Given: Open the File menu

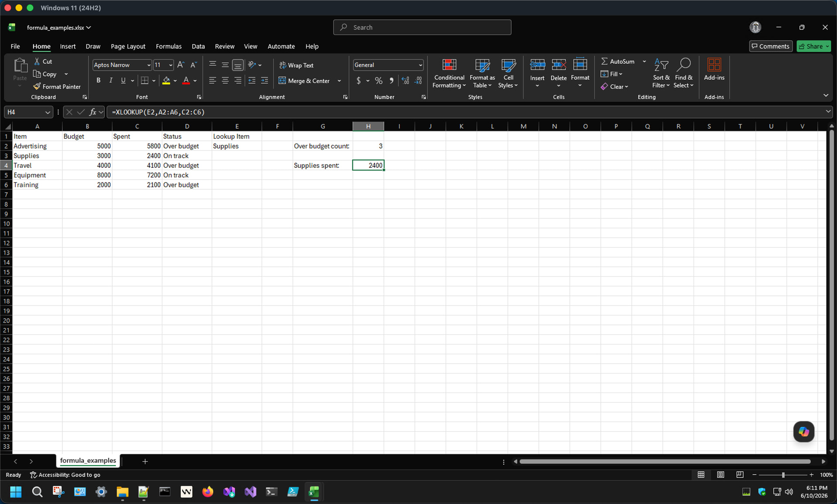Looking at the screenshot, I should pyautogui.click(x=15, y=46).
